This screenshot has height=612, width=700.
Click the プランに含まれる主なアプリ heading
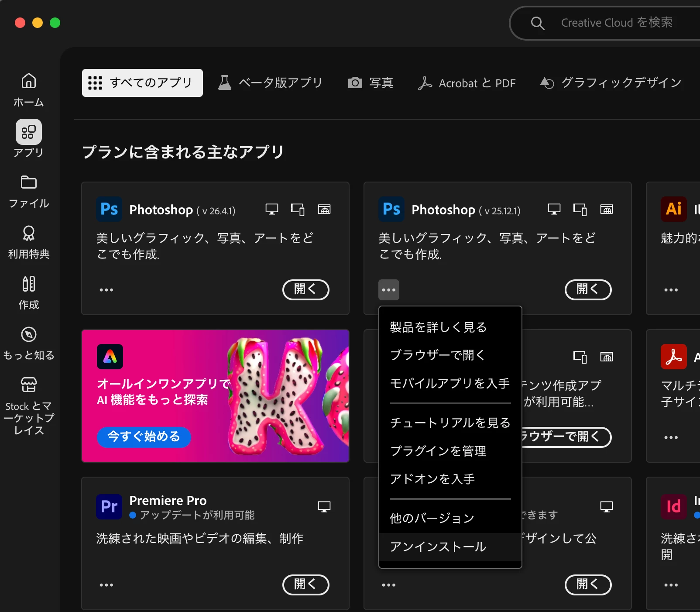pyautogui.click(x=183, y=152)
